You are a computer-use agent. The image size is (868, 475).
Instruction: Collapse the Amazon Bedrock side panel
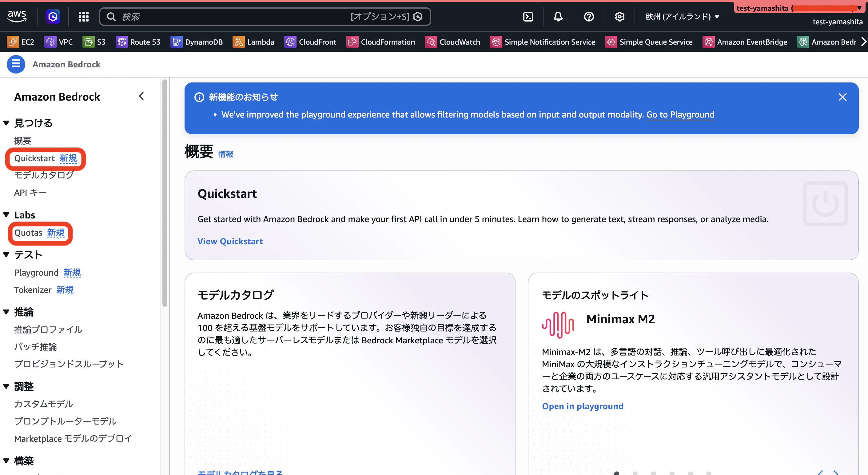tap(141, 96)
